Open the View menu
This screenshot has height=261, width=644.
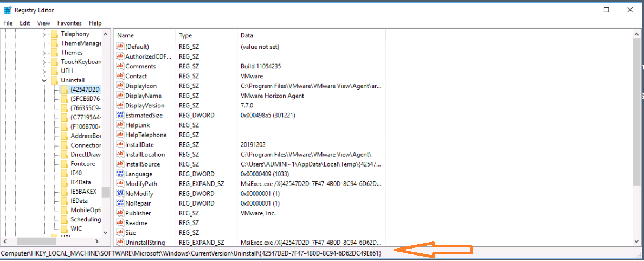click(43, 23)
